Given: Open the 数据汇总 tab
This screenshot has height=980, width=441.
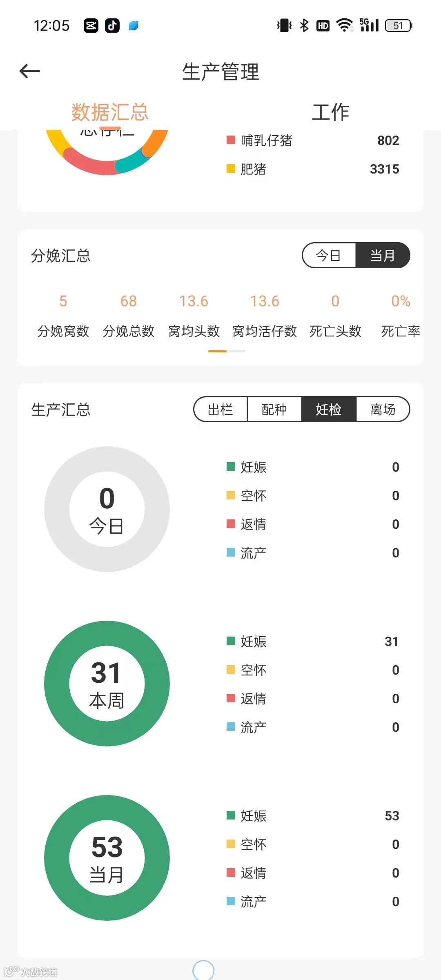Looking at the screenshot, I should click(110, 112).
